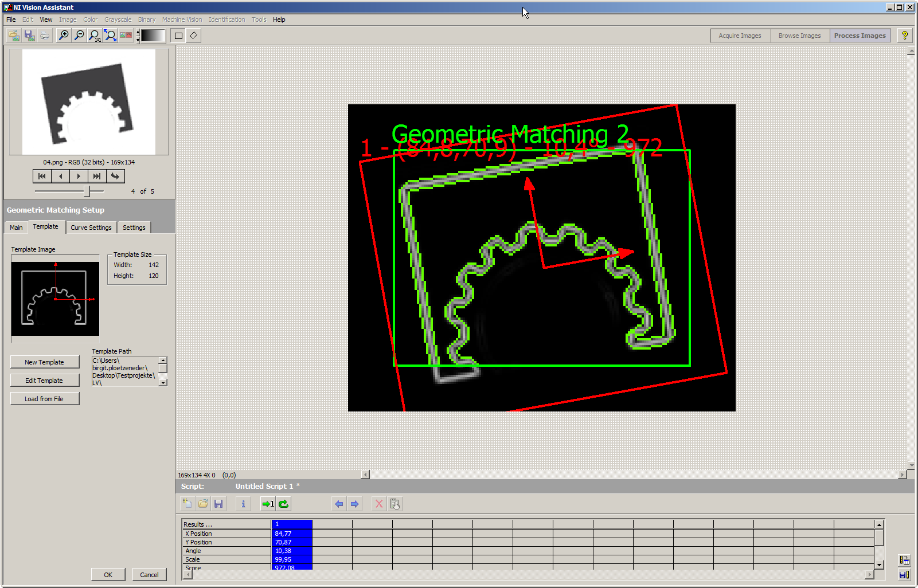Create a new script in the script toolbar

coord(187,504)
